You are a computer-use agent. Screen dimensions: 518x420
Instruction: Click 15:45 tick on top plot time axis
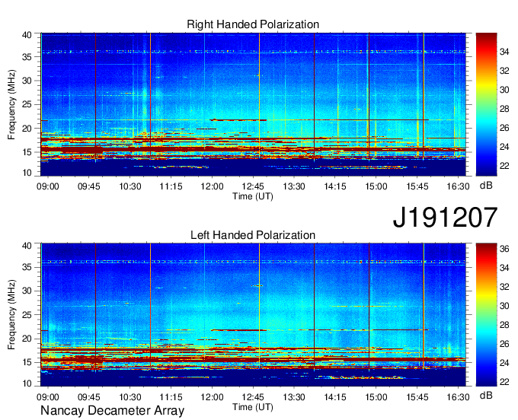pyautogui.click(x=417, y=186)
